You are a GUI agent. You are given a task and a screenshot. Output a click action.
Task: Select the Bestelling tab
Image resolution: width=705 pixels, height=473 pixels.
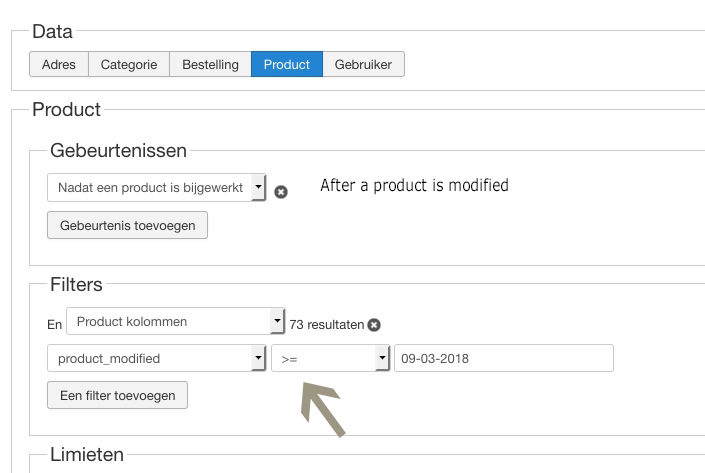coord(210,65)
